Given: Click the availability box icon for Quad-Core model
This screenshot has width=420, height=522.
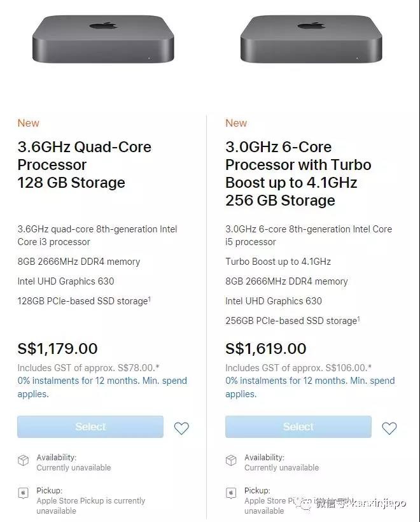Looking at the screenshot, I should pyautogui.click(x=24, y=462).
